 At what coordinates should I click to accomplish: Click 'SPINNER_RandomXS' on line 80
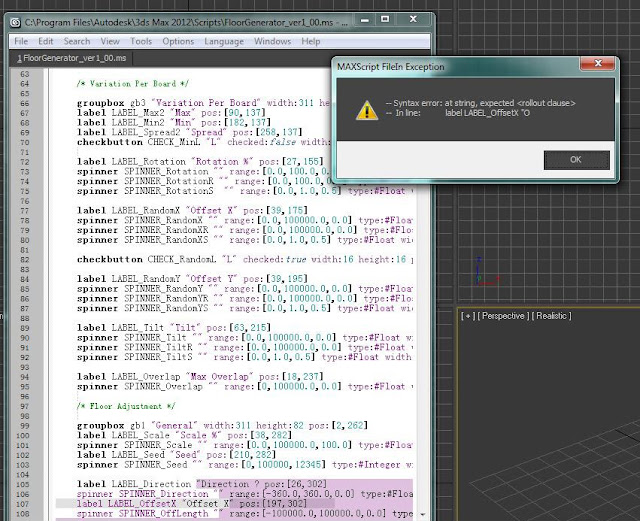[166, 240]
